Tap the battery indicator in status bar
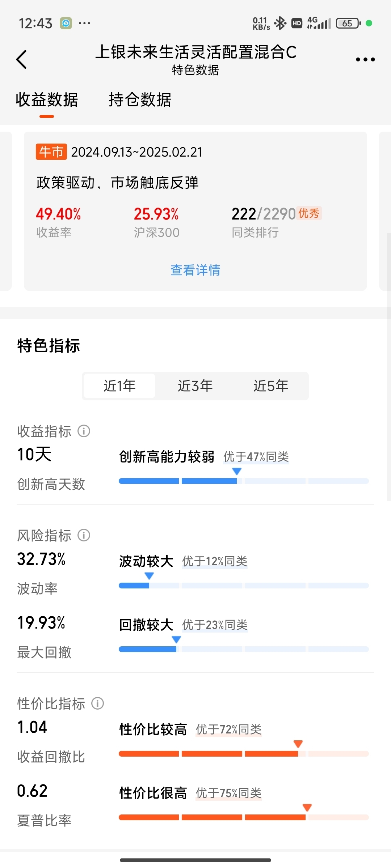391x868 pixels. [348, 23]
